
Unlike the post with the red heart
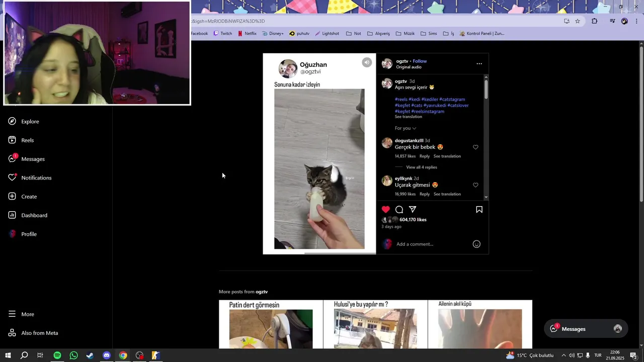pos(386,209)
